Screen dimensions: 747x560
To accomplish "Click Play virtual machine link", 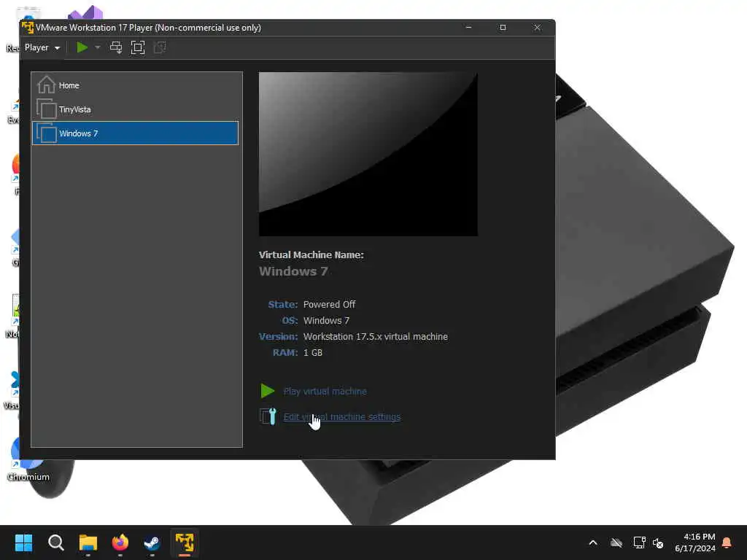I will [325, 392].
